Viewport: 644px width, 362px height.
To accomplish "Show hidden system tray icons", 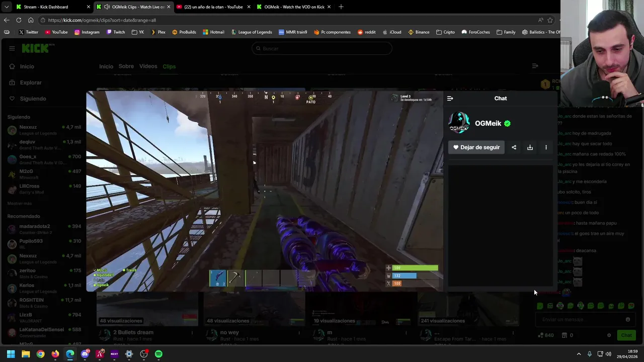I will click(579, 354).
